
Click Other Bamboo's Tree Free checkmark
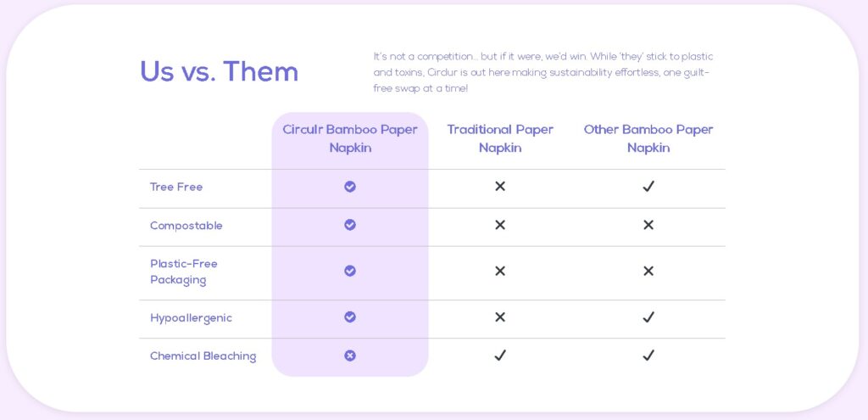648,187
